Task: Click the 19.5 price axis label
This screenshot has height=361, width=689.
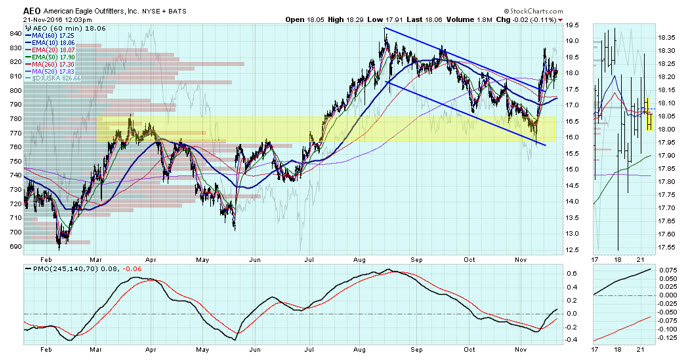Action: point(573,25)
